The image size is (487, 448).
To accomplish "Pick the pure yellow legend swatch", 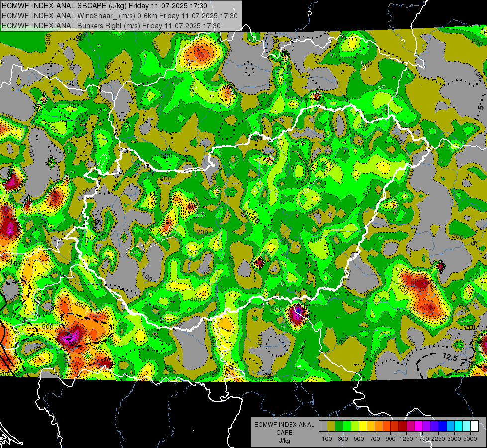I will tap(363, 426).
